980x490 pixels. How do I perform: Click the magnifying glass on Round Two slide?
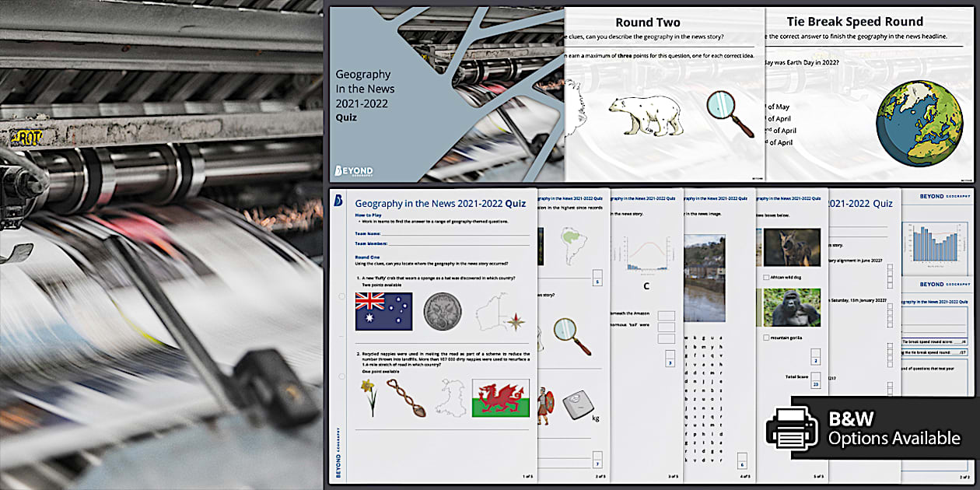tap(730, 113)
